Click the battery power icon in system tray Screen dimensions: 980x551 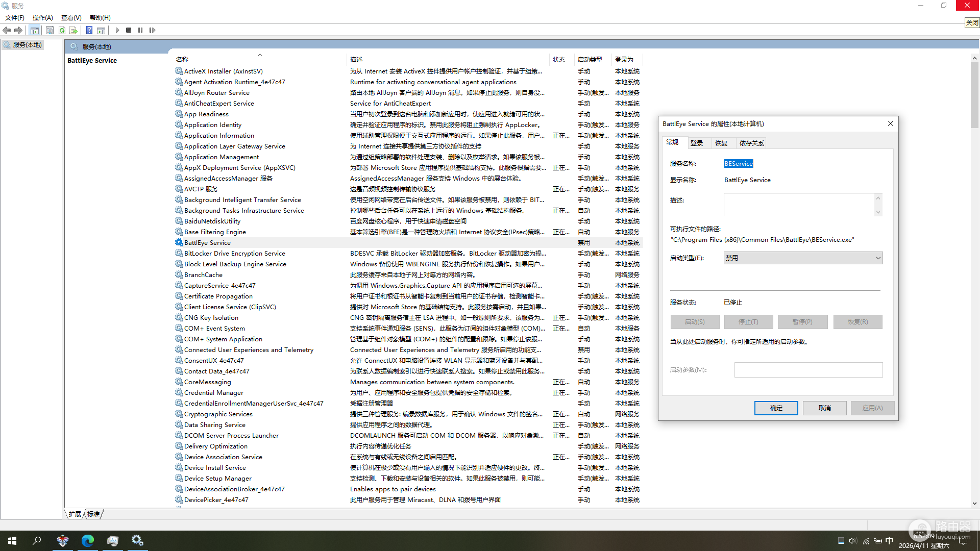(878, 541)
